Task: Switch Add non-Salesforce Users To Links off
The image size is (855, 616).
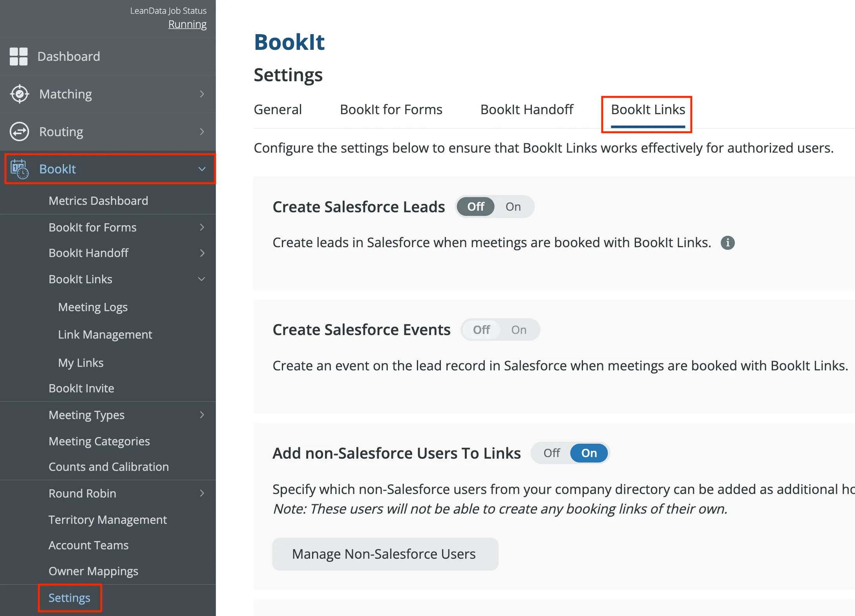Action: click(x=552, y=453)
